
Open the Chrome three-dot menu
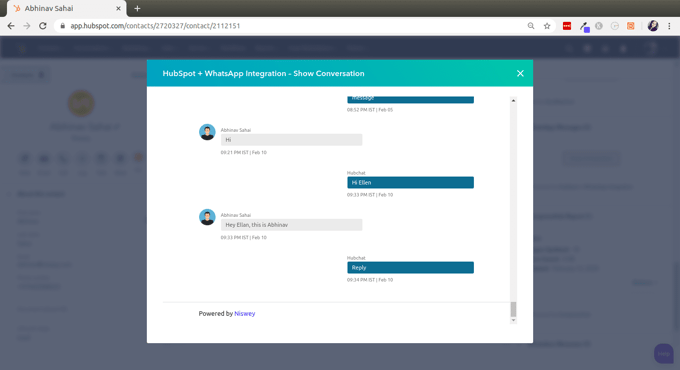pos(670,26)
